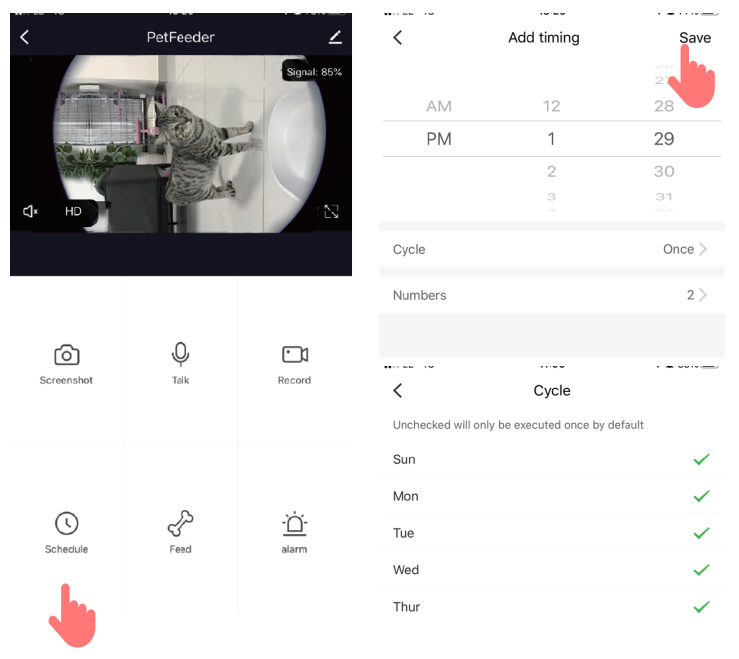The height and width of the screenshot is (659, 739).
Task: Trigger the alarm siren icon
Action: pos(294,524)
